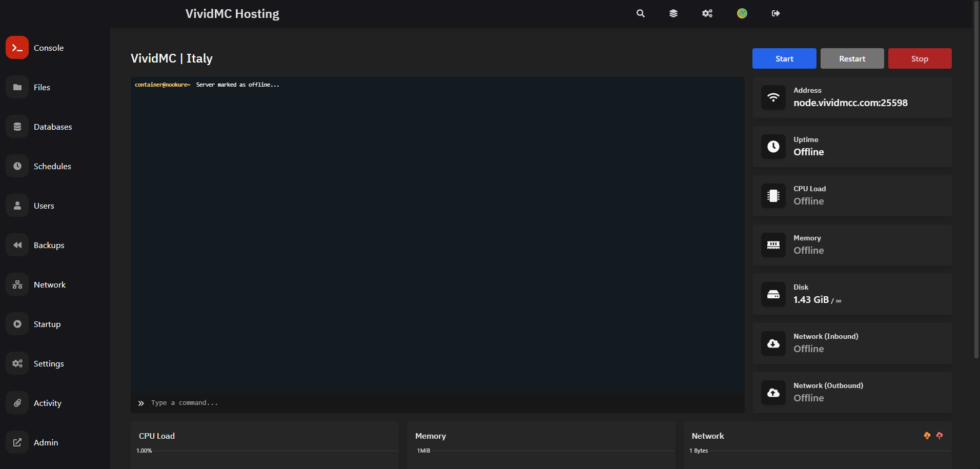Open the user avatar in header
The height and width of the screenshot is (469, 980).
(742, 13)
